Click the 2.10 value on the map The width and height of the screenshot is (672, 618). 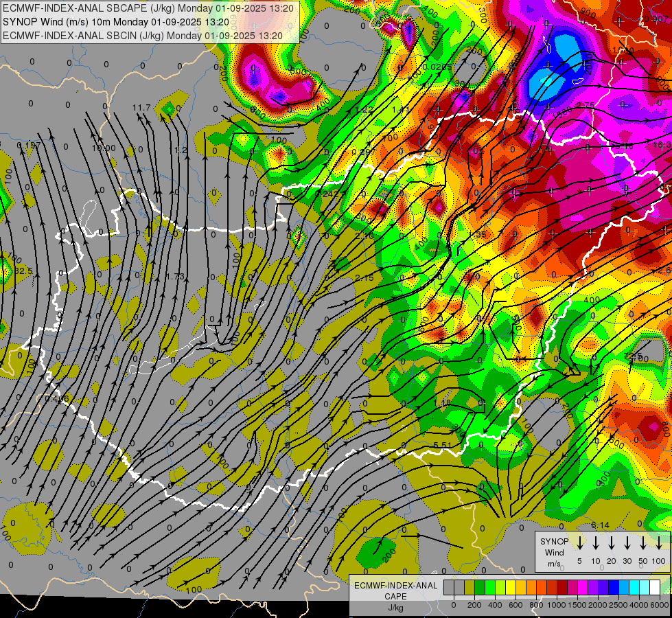pos(364,236)
